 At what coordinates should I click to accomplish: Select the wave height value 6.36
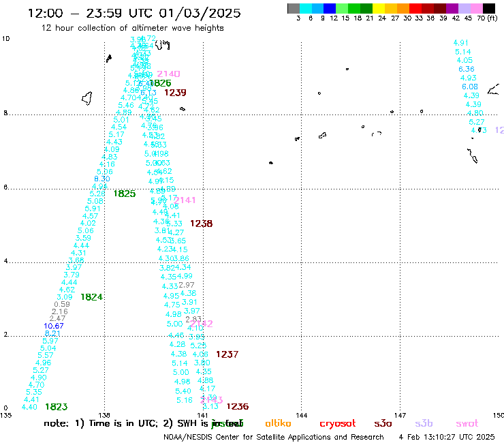(x=467, y=69)
